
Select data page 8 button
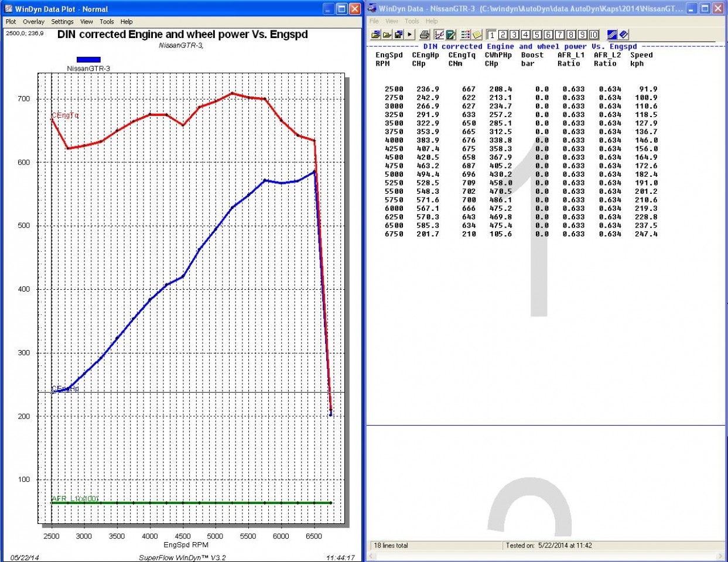pyautogui.click(x=571, y=35)
